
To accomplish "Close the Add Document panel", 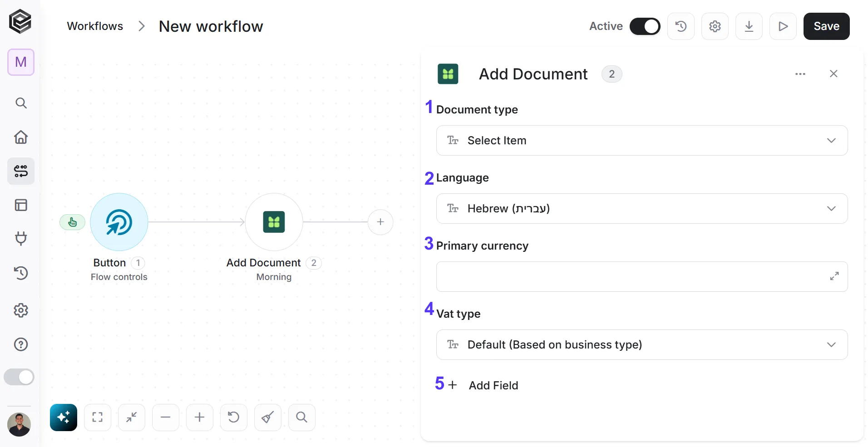I will (x=833, y=74).
